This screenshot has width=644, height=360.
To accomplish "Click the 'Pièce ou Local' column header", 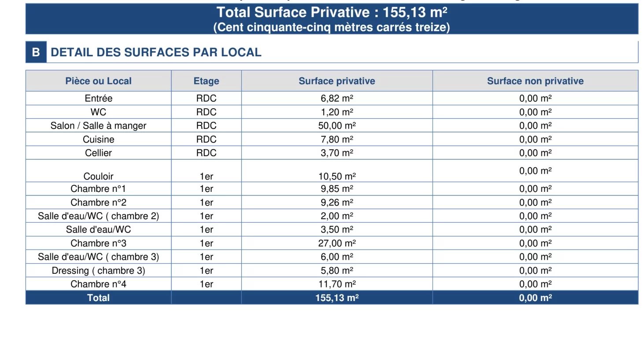I will click(x=98, y=81).
